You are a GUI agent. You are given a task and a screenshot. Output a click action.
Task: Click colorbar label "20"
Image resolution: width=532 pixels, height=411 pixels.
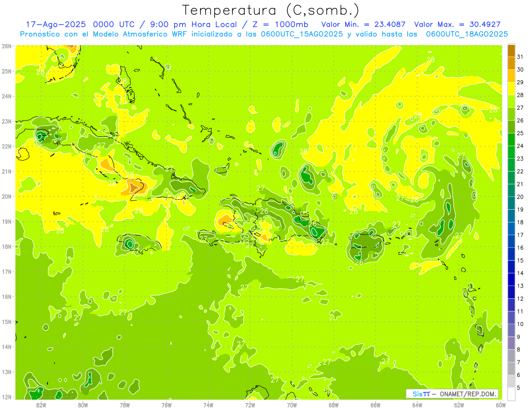click(520, 197)
